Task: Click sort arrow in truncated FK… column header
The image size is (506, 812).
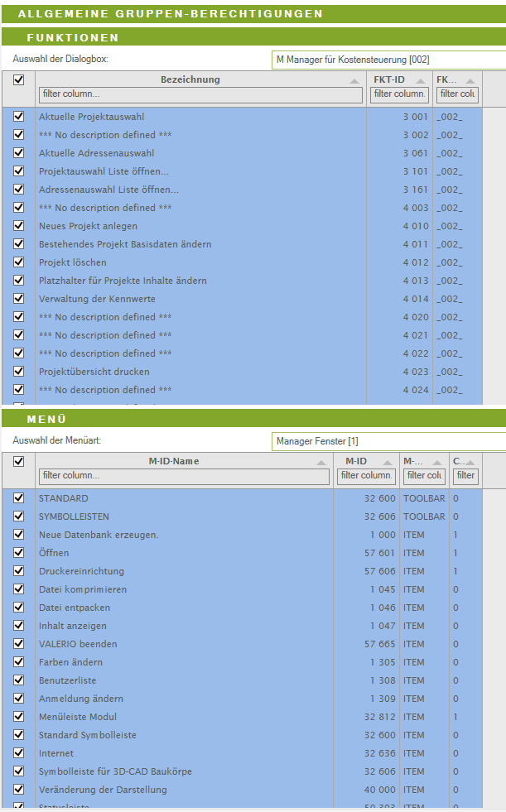Action: tap(472, 81)
